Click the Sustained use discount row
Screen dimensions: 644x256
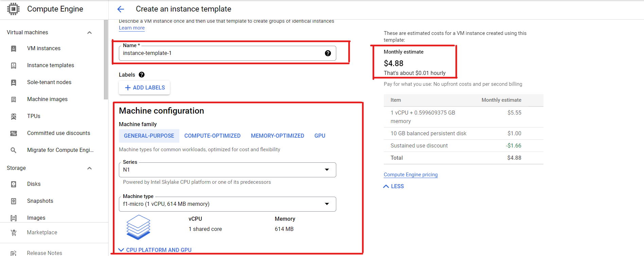pyautogui.click(x=464, y=146)
